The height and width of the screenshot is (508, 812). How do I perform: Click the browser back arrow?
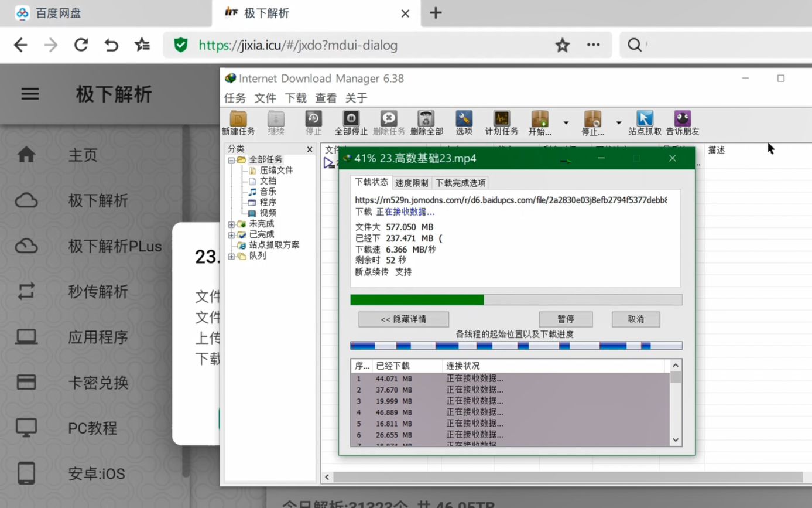click(20, 45)
